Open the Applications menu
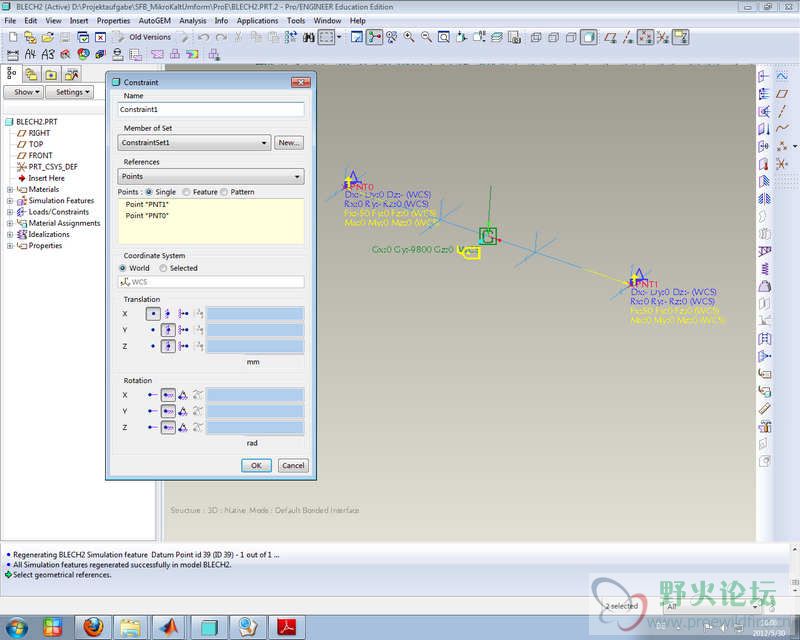The image size is (800, 640). coord(257,21)
